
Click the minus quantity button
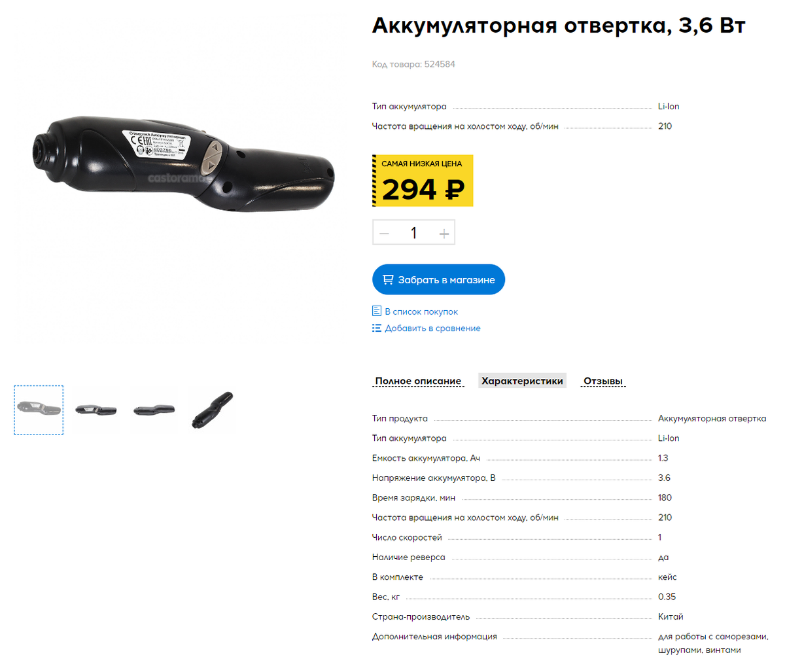click(x=385, y=233)
